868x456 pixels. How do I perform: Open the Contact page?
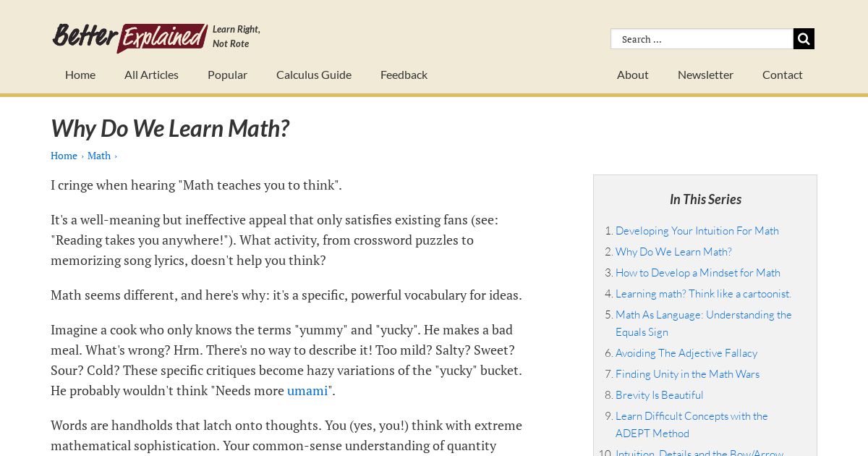[x=783, y=75]
